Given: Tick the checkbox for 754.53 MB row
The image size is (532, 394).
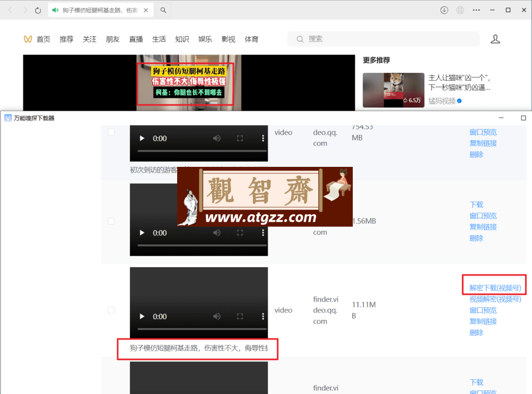Looking at the screenshot, I should (111, 132).
